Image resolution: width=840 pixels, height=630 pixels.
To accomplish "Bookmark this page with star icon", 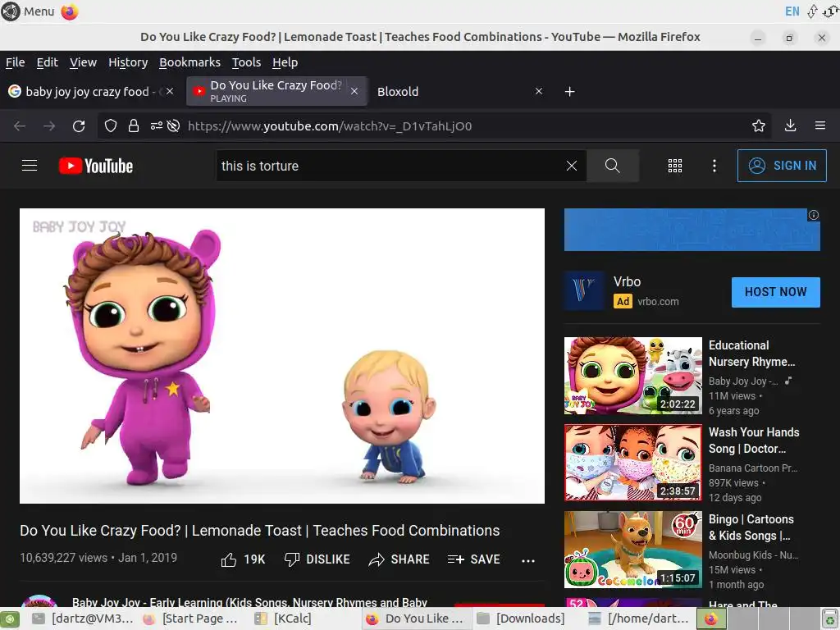I will click(x=759, y=126).
